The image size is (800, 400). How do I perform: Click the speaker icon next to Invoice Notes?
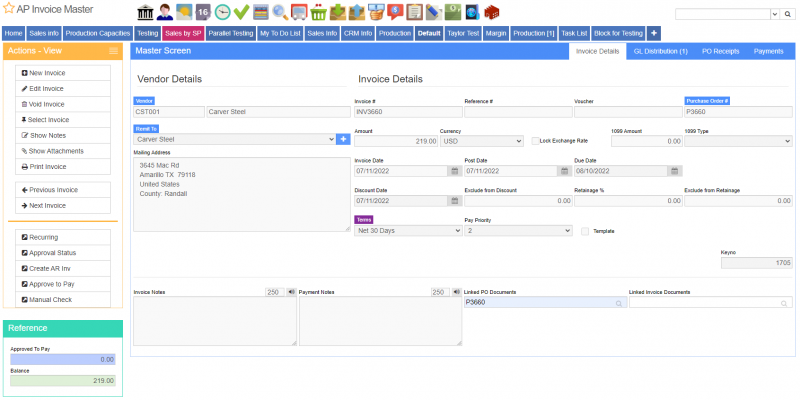[x=290, y=292]
